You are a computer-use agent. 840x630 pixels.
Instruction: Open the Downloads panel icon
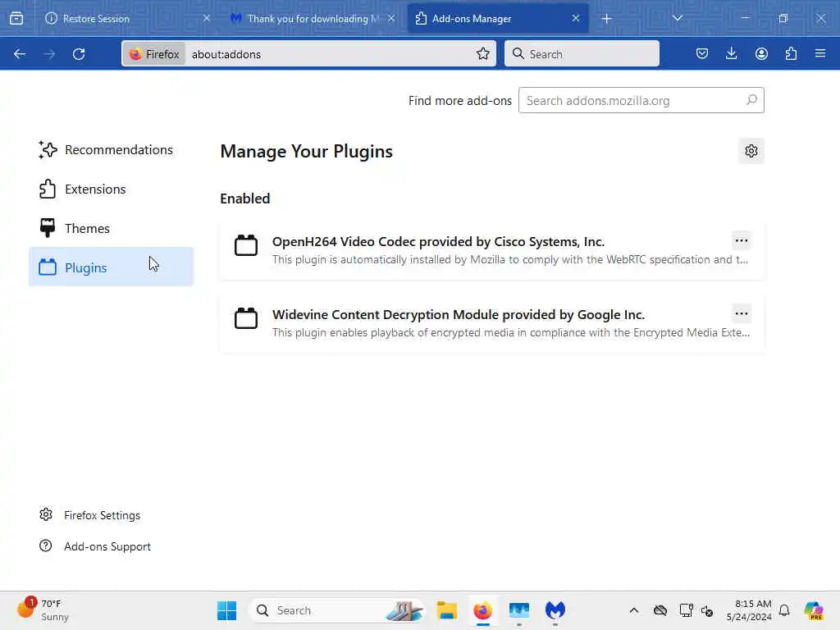(x=731, y=53)
